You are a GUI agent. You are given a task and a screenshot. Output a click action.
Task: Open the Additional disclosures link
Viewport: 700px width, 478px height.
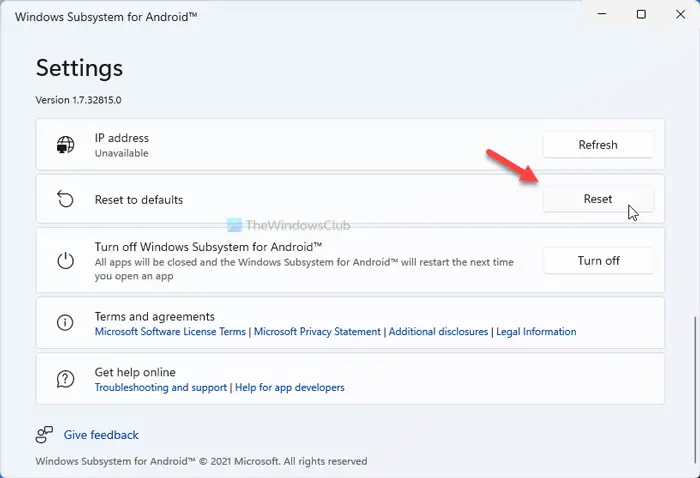pos(438,332)
